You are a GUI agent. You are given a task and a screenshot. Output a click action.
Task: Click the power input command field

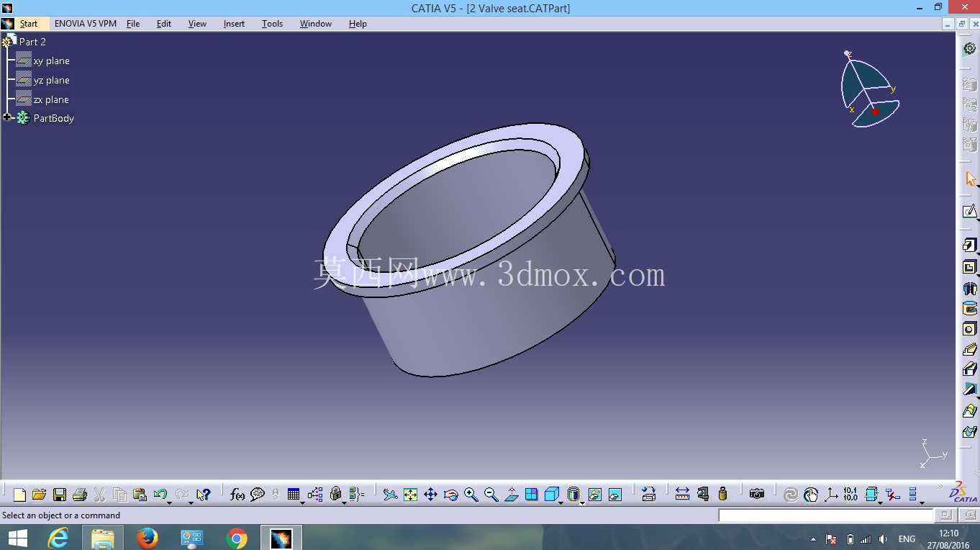(x=825, y=515)
